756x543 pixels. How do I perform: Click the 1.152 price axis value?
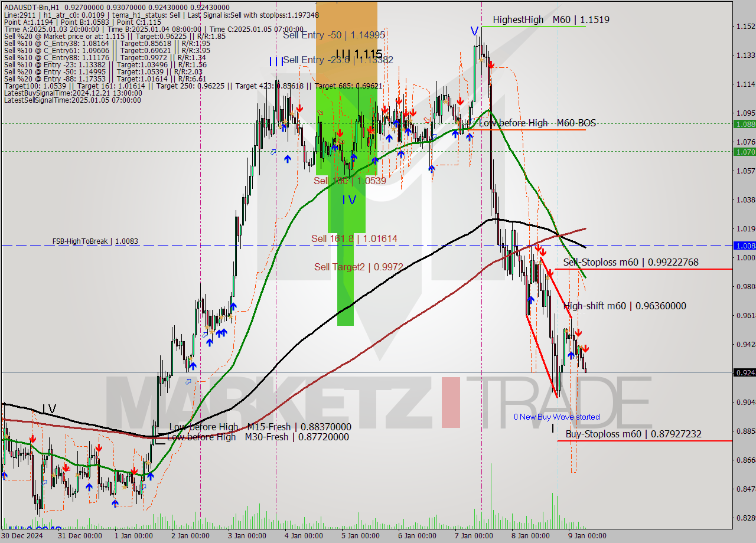click(x=745, y=27)
